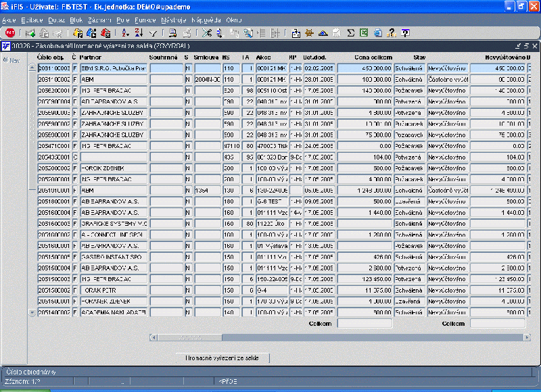
Task: Click the Stav column header
Action: coord(419,57)
